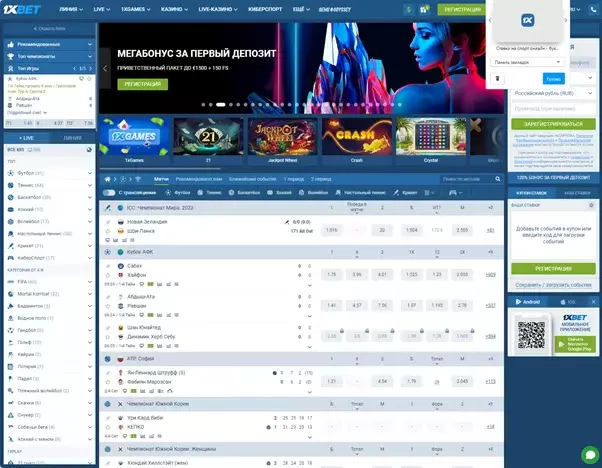Expand Топ чемпионаты sidebar section

click(50, 56)
